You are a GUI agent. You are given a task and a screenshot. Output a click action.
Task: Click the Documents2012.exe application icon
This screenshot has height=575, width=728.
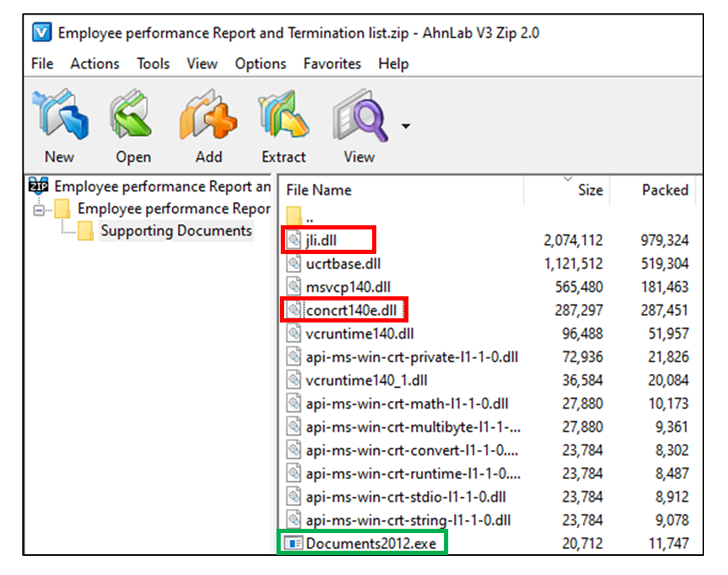[293, 543]
